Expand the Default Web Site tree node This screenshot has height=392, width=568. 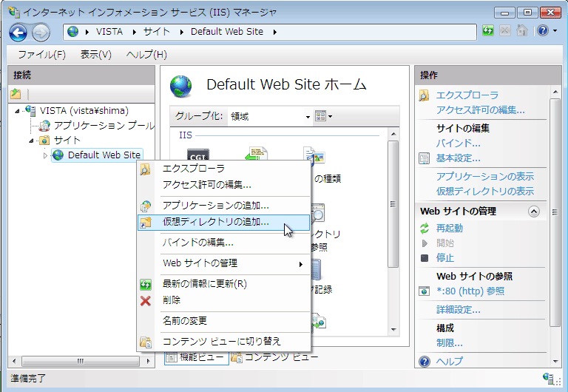click(x=45, y=155)
